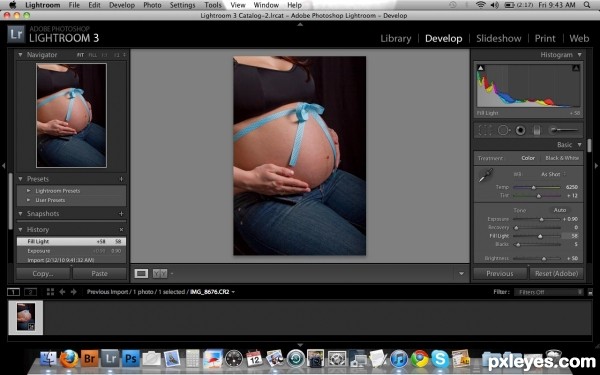Open the Develop menu in menu bar
The height and width of the screenshot is (375, 600).
[x=122, y=5]
